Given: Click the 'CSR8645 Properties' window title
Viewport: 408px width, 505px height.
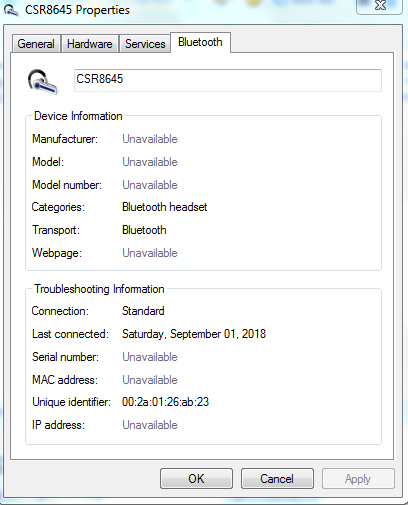Looking at the screenshot, I should coord(77,10).
